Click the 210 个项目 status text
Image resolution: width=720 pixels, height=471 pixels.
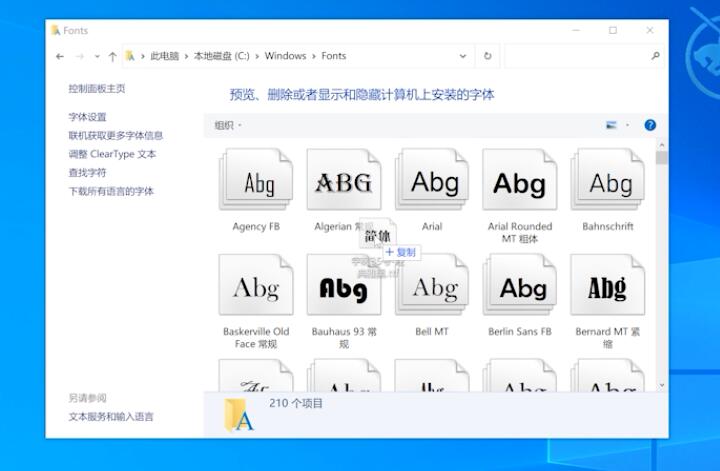[296, 403]
